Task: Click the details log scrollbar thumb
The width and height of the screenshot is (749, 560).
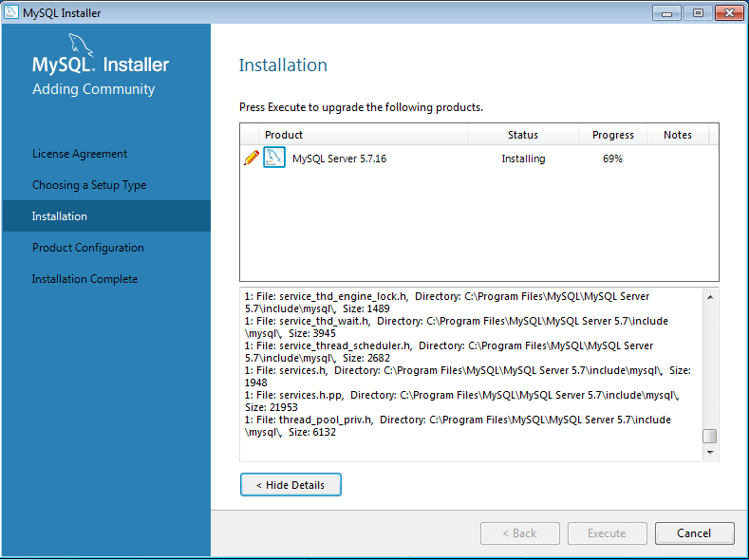Action: [x=710, y=436]
